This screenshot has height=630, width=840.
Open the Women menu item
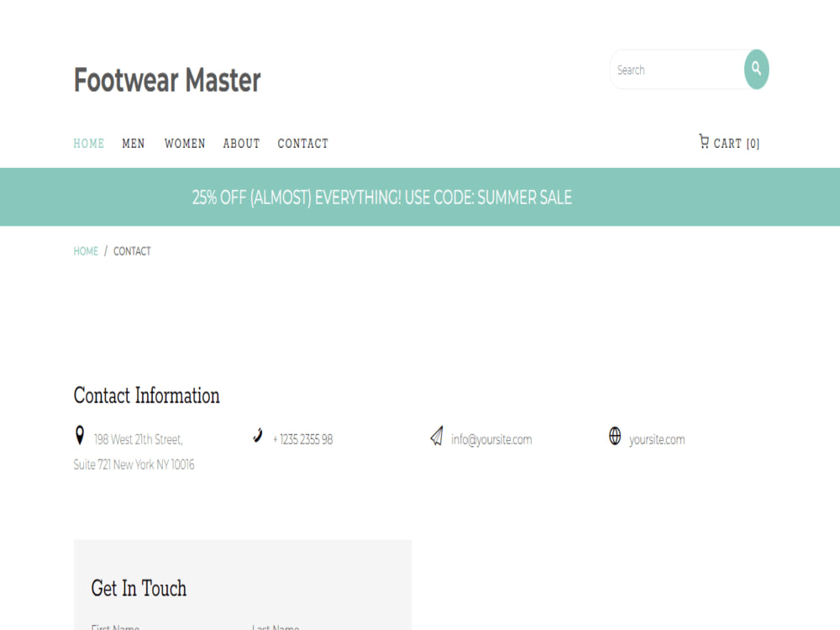185,144
